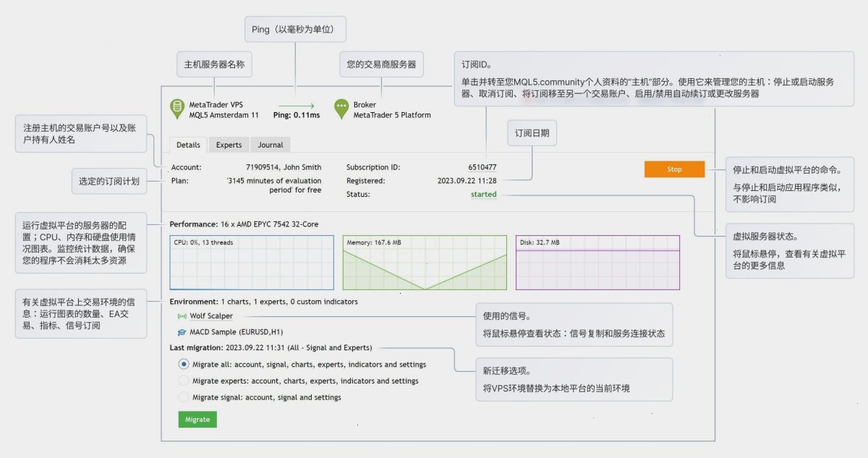Click the Performance AMD EPYC line

tap(244, 224)
